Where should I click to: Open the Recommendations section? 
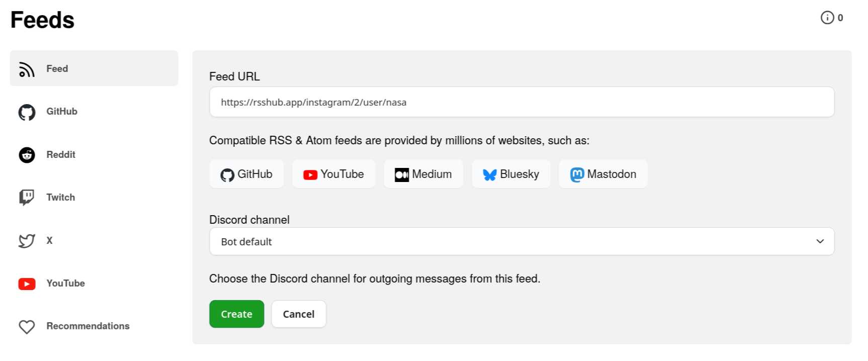88,326
